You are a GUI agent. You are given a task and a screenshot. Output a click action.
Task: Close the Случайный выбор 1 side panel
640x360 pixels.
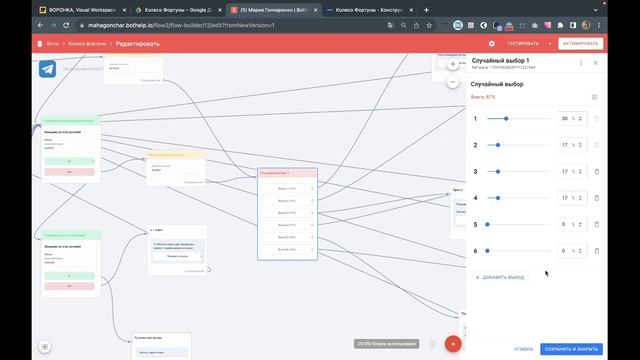point(596,63)
